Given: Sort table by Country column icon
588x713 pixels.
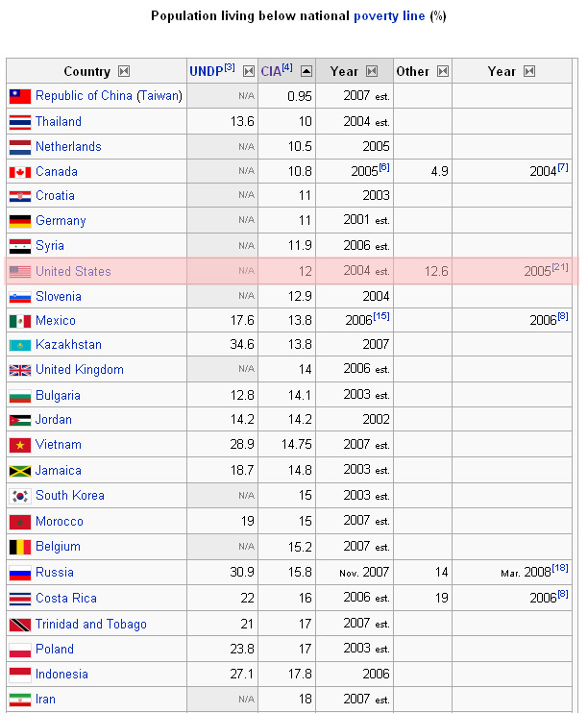Looking at the screenshot, I should click(124, 71).
